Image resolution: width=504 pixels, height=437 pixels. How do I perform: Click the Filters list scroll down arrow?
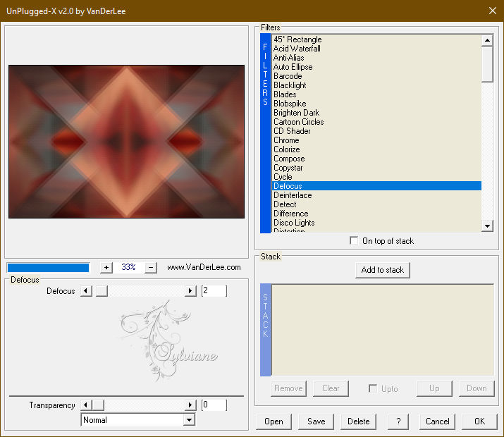[x=487, y=226]
